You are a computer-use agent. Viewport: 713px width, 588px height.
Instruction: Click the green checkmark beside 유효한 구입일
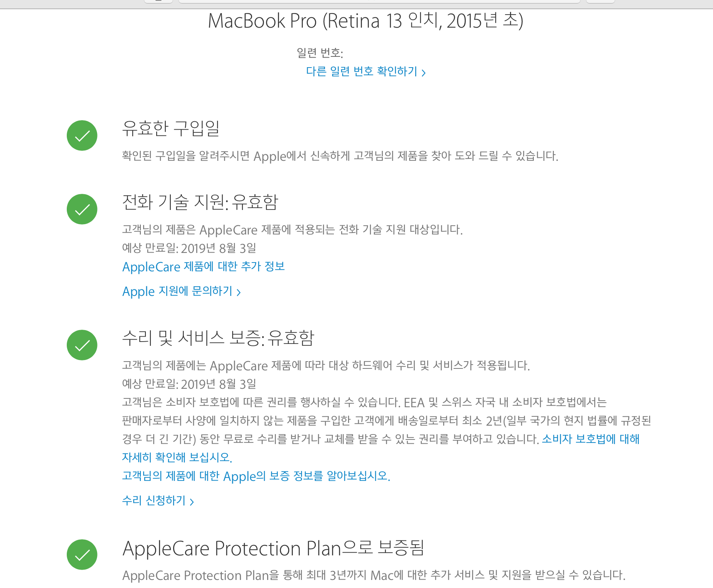(x=82, y=135)
